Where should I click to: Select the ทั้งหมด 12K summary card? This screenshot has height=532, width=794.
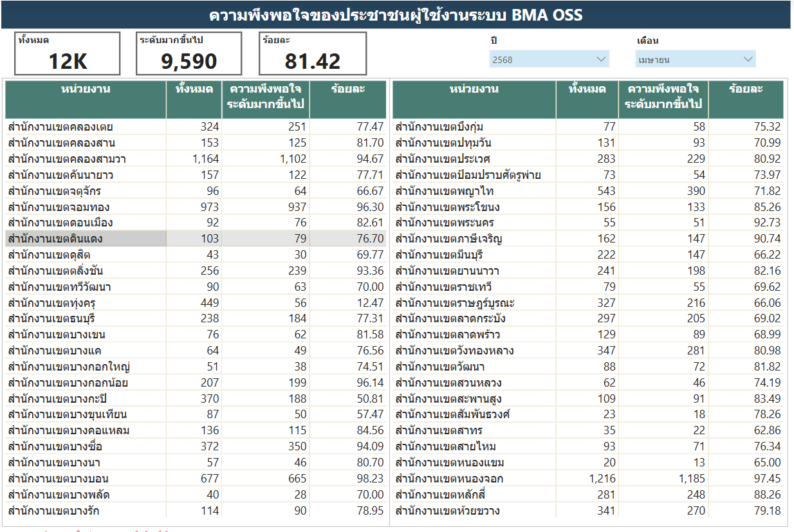pyautogui.click(x=68, y=53)
